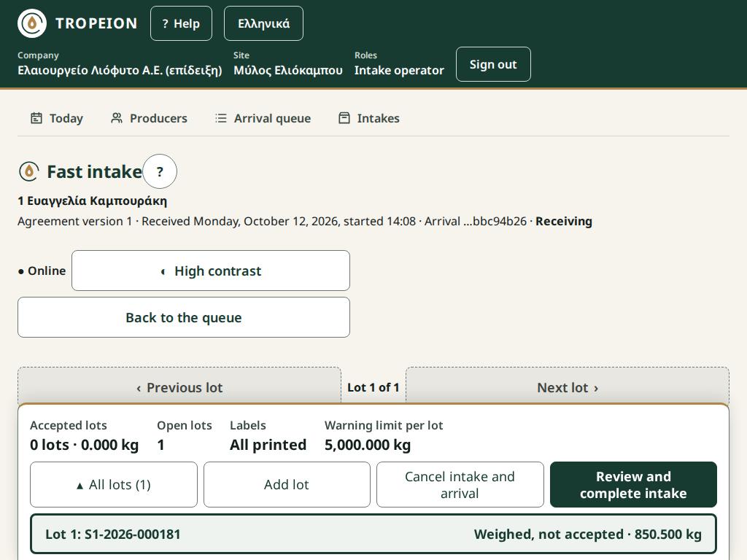
Task: Click producer name 1 Ευαγγελία Καμπουράκη
Action: pyautogui.click(x=93, y=201)
